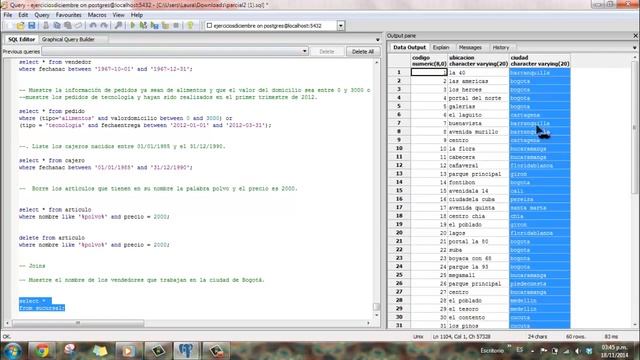This screenshot has height=360, width=640.
Task: Click the volume speaker tray icon
Action: pyautogui.click(x=578, y=351)
